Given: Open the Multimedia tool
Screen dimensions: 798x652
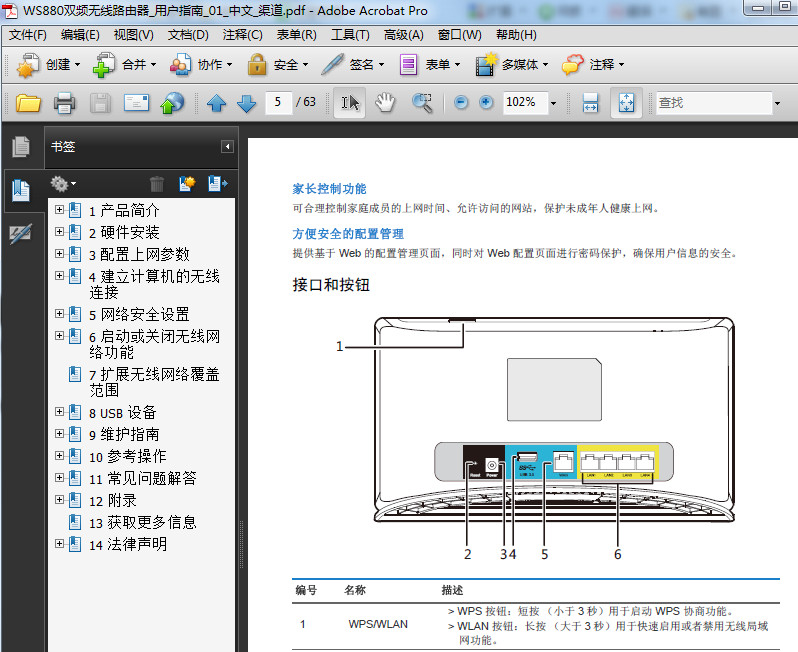Looking at the screenshot, I should coord(512,65).
